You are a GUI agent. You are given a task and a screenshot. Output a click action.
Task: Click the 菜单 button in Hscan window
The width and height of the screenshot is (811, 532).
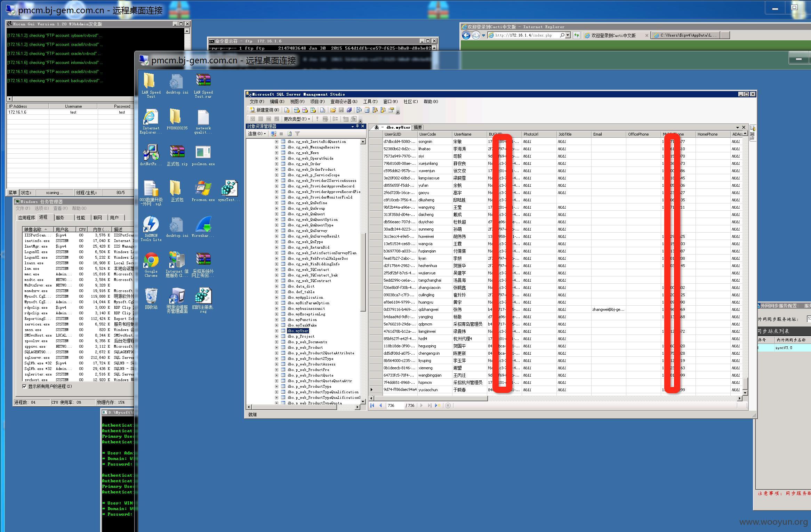tap(13, 192)
